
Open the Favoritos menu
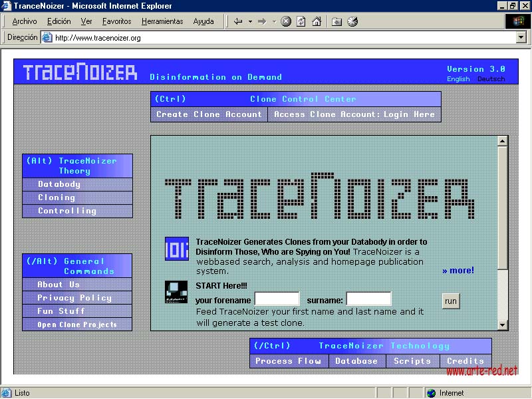coord(116,21)
